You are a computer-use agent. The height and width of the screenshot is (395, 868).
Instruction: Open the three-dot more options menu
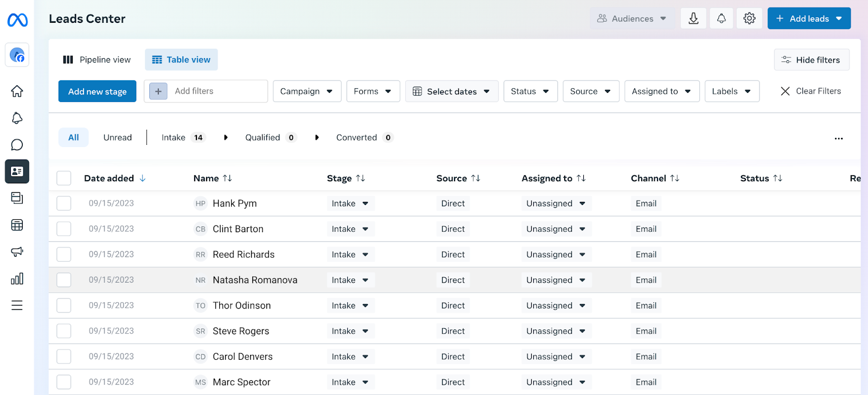(839, 138)
